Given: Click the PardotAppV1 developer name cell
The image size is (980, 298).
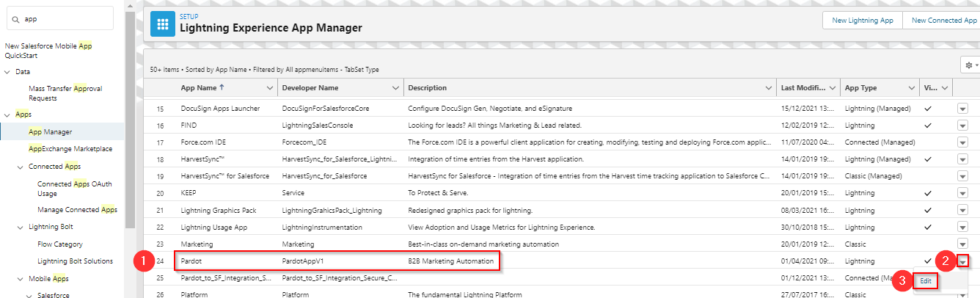Looking at the screenshot, I should coord(304,261).
